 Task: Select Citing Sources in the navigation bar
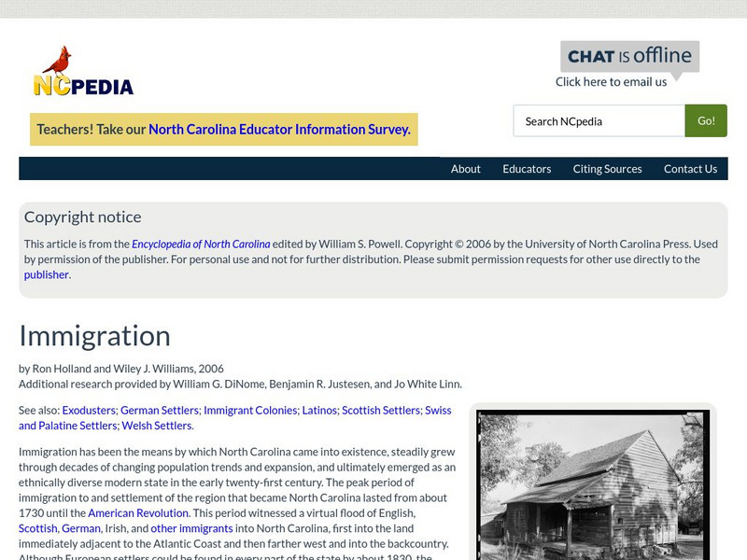pos(605,169)
